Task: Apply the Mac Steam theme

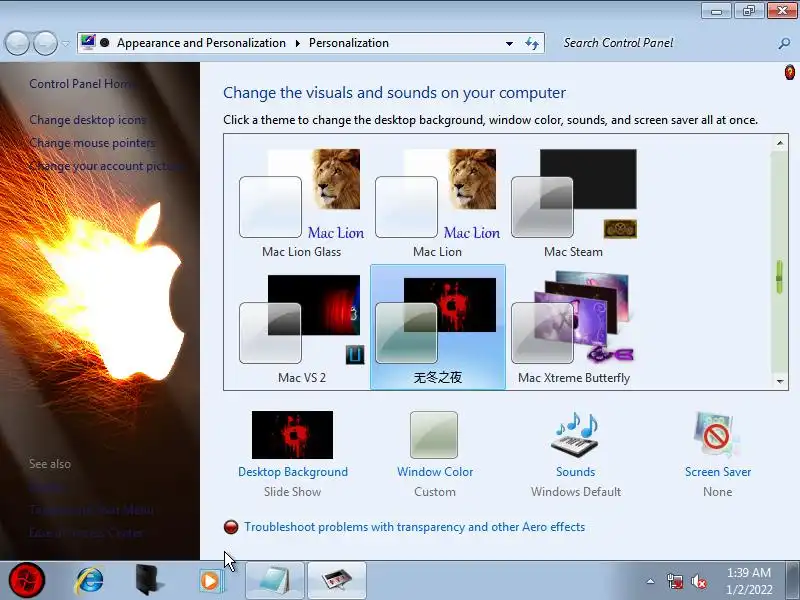Action: [x=573, y=203]
